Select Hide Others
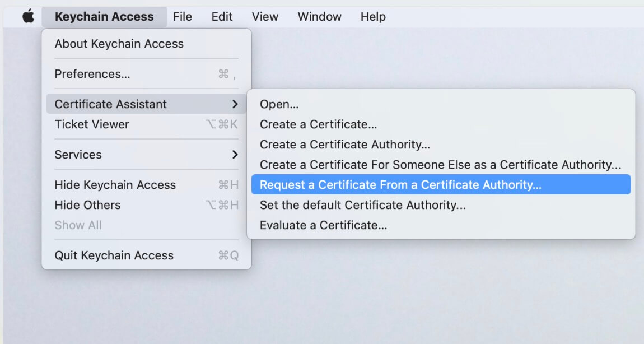This screenshot has height=344, width=644. pos(87,205)
